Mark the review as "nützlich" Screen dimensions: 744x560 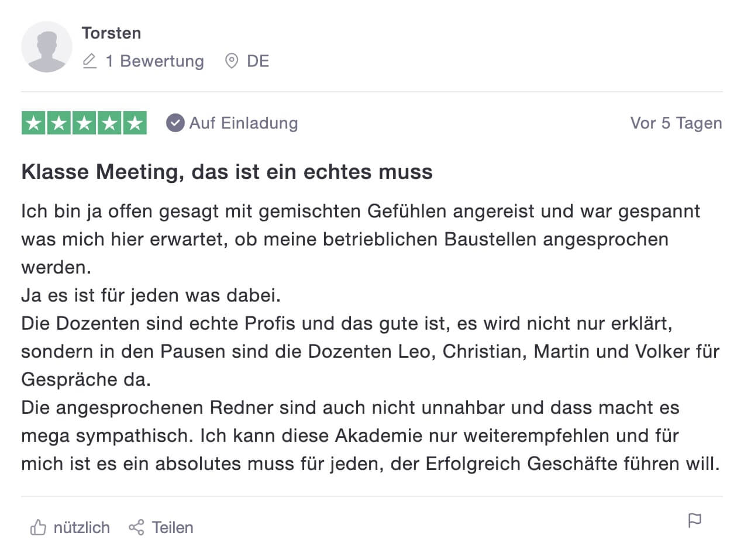[81, 527]
